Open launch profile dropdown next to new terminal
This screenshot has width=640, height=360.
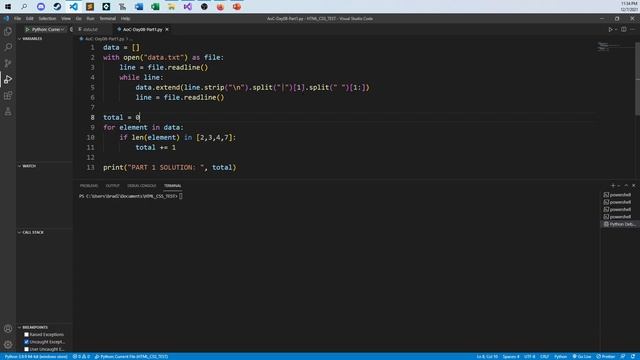pyautogui.click(x=619, y=186)
